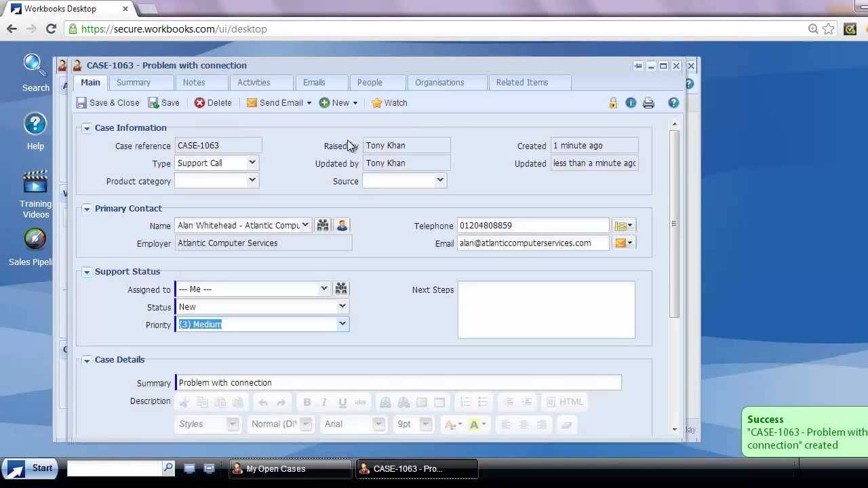Open the organisation chart icon beside contact Name
Viewport: 868px width, 488px height.
click(322, 224)
